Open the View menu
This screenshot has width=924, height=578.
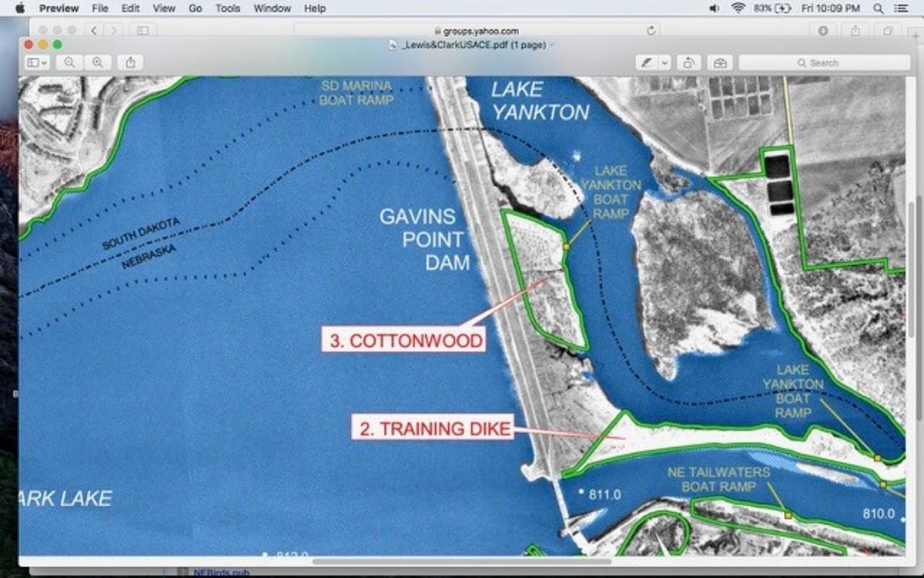click(x=164, y=8)
